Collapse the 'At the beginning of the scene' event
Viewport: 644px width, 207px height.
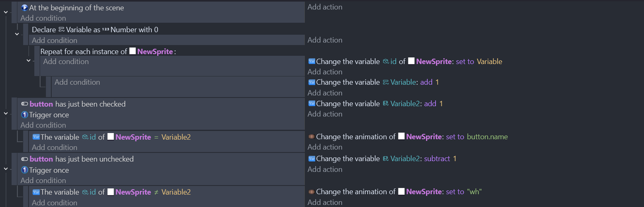click(x=6, y=12)
